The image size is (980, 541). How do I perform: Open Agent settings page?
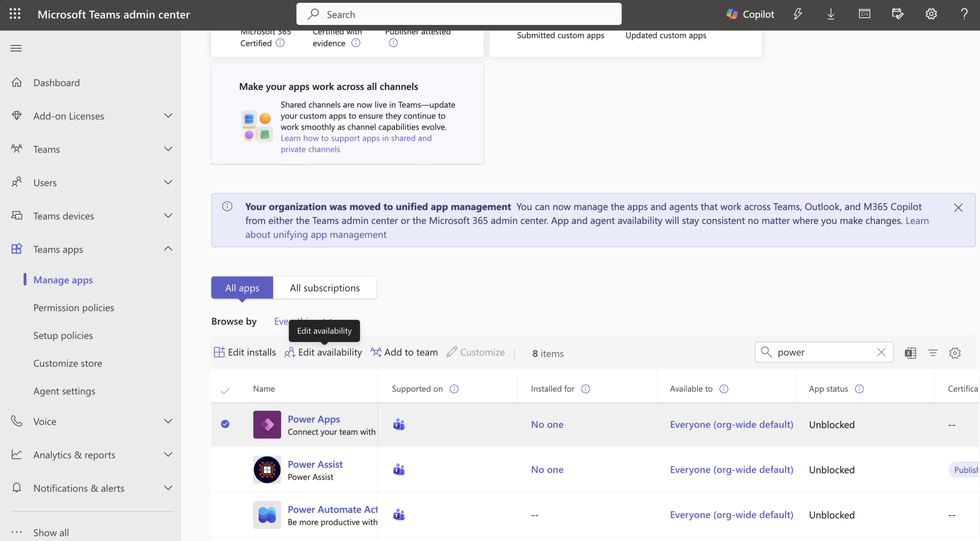pos(64,391)
